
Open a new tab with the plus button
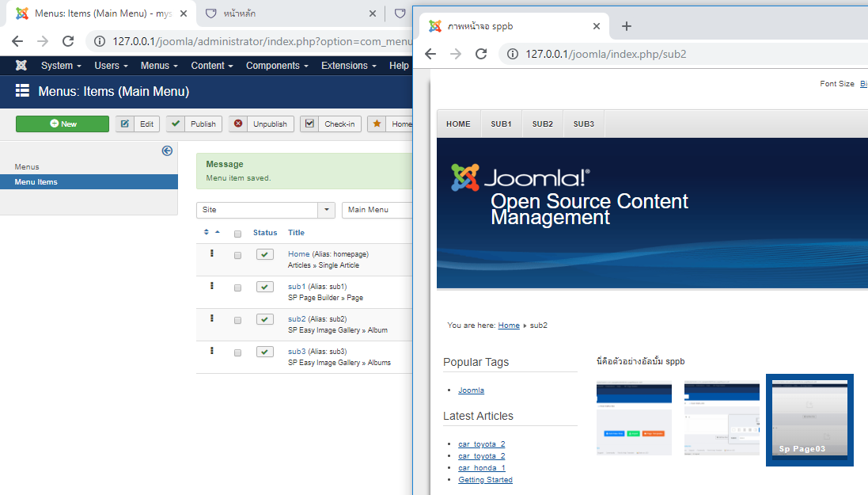[626, 26]
